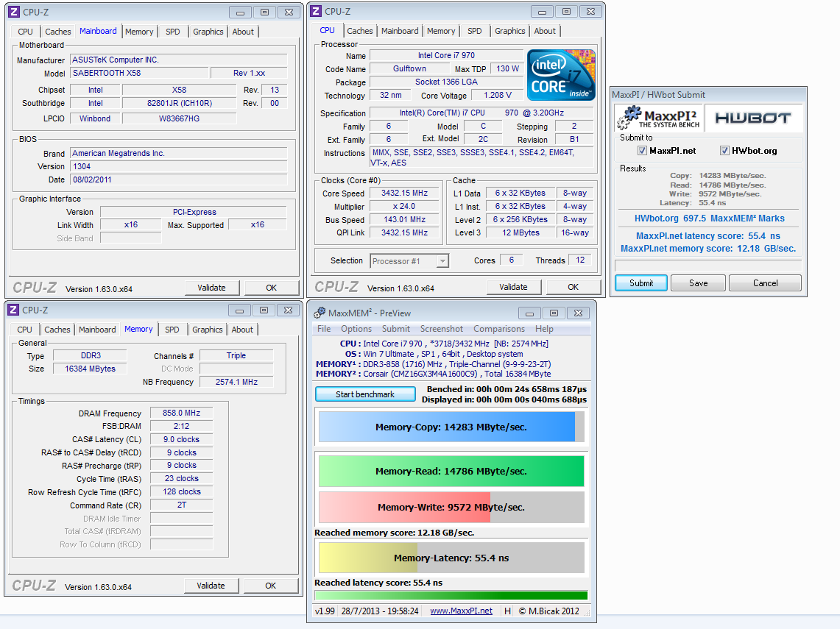The height and width of the screenshot is (629, 840).
Task: Click the Memory-Latency result bar
Action: coord(451,558)
